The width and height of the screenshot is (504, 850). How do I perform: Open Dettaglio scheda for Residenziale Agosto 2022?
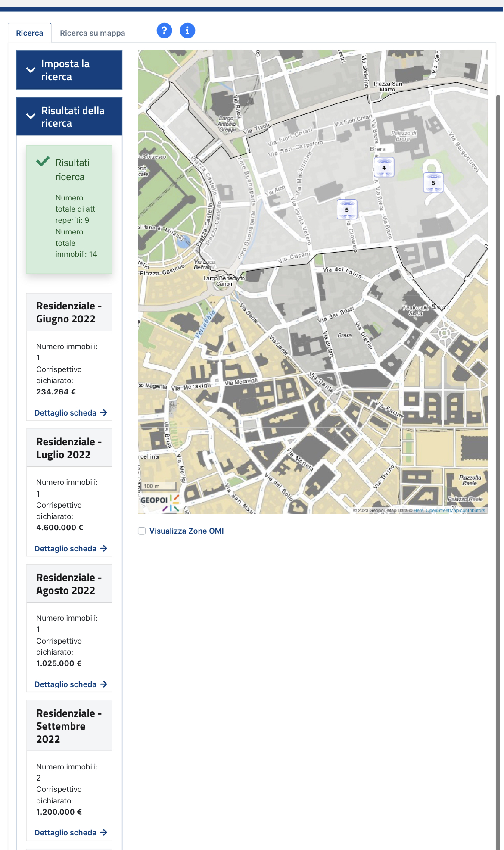click(71, 684)
